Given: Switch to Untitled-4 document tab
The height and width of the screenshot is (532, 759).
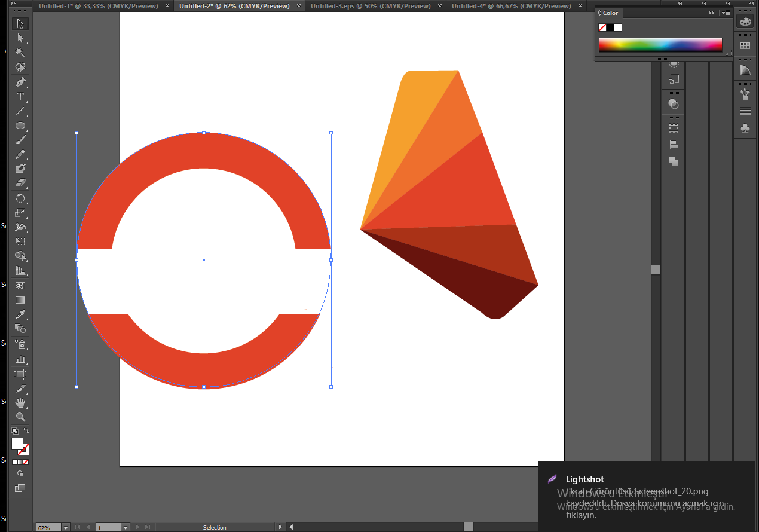Looking at the screenshot, I should click(511, 6).
